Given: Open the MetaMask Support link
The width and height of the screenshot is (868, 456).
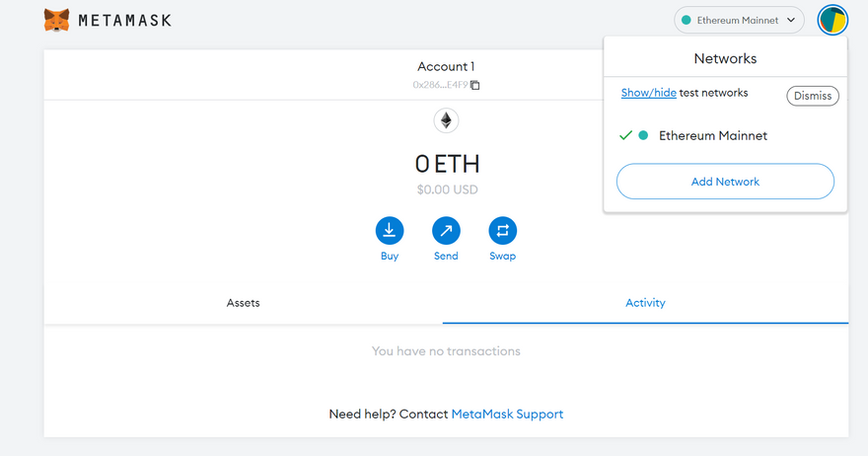Looking at the screenshot, I should tap(507, 414).
